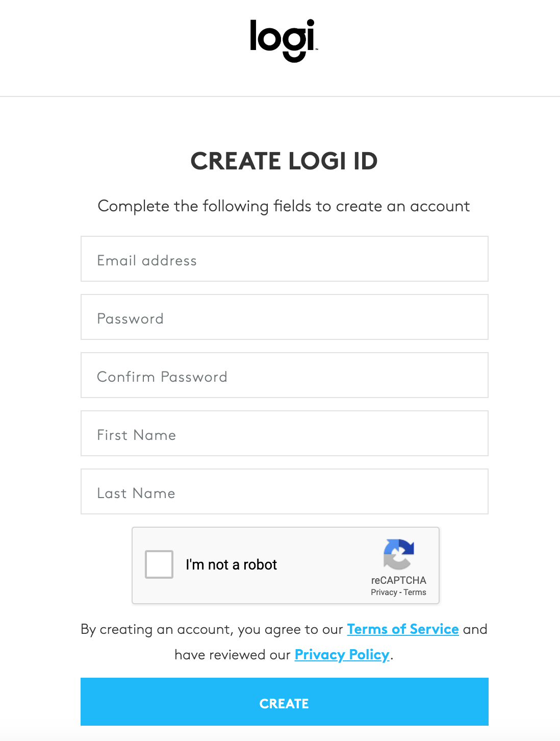Image resolution: width=560 pixels, height=741 pixels.
Task: Click the CREATE LOGI ID heading
Action: coord(284,161)
